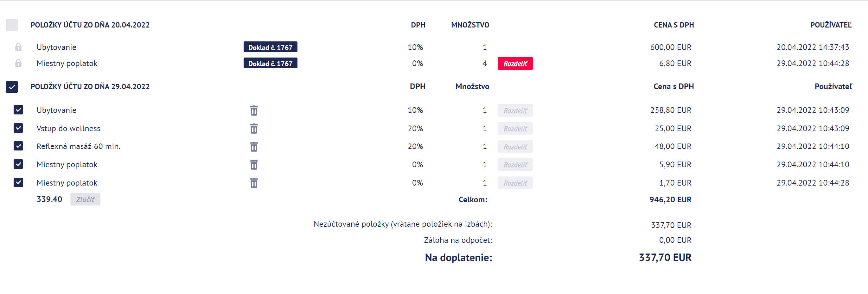Click lock icon beside Miestny poplatok 6,80 EUR

point(18,63)
